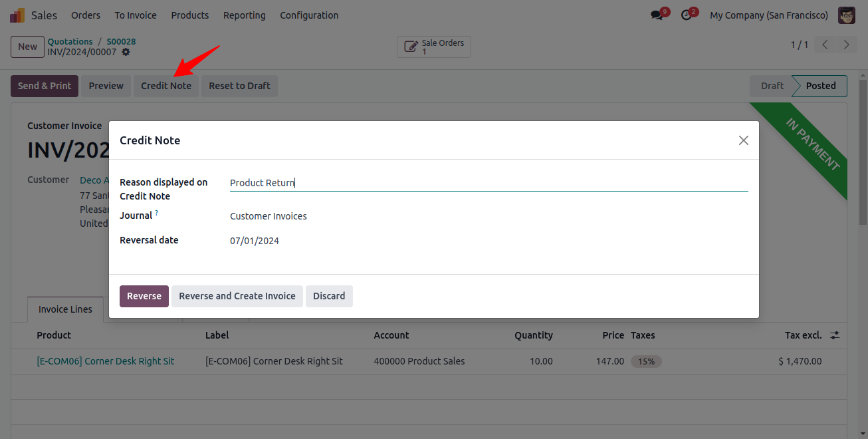Click the Preview button
Viewport: 868px width, 439px height.
tap(106, 86)
